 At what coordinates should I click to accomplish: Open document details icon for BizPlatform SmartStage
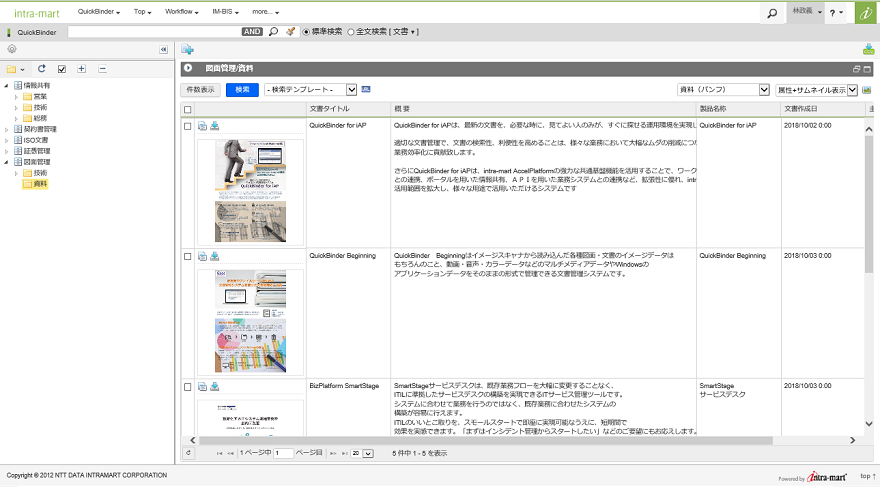pos(203,386)
